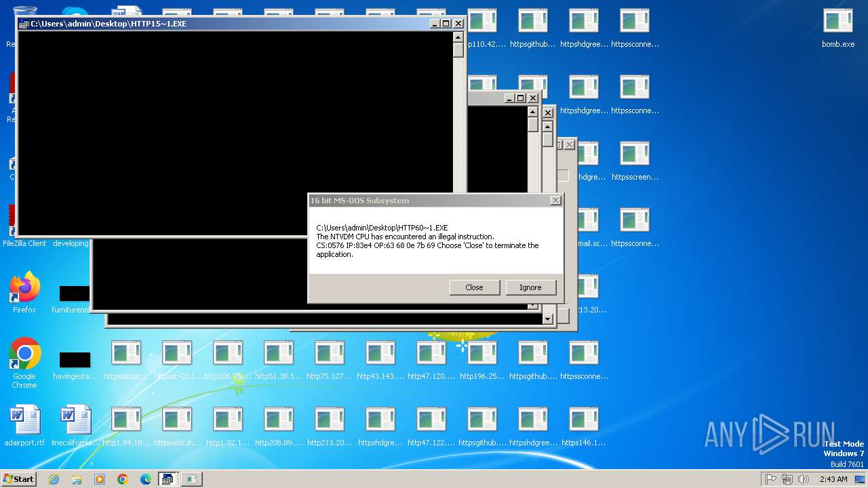This screenshot has height=488, width=868.
Task: Select the http1.92.1 desktop icon
Action: (x=228, y=427)
